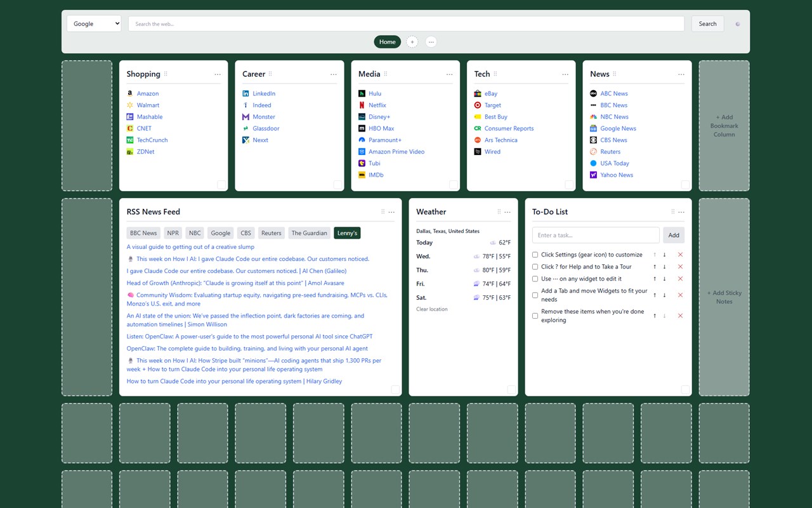The width and height of the screenshot is (812, 508).
Task: Open the Paramount+ link
Action: click(x=385, y=140)
